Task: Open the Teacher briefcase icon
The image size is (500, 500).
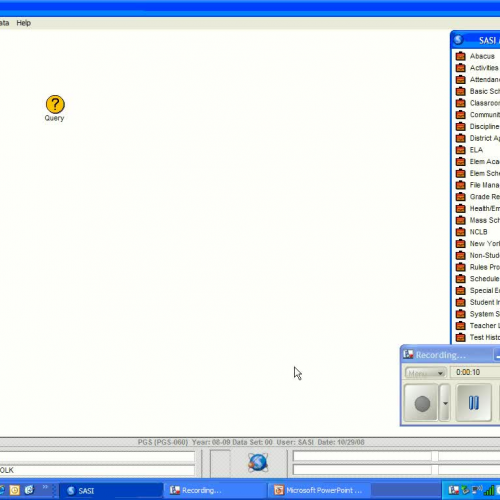Action: (460, 326)
